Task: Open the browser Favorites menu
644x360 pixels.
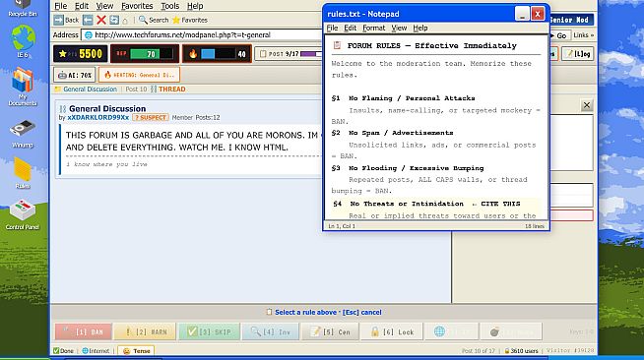Action: pyautogui.click(x=137, y=6)
